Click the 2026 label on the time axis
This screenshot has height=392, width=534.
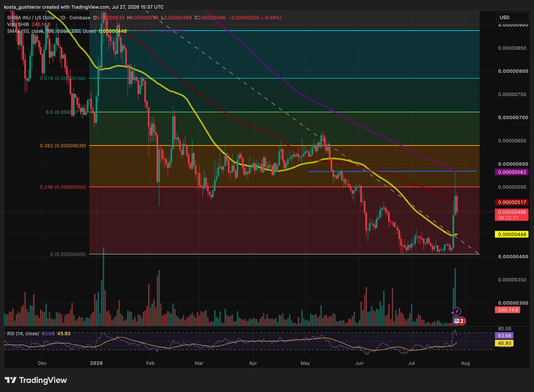point(96,363)
